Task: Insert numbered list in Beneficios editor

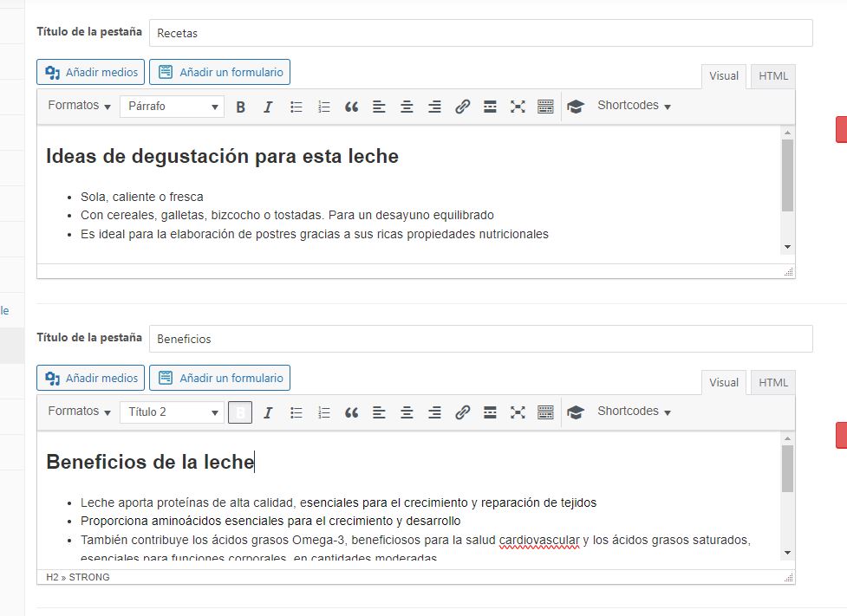Action: [323, 412]
